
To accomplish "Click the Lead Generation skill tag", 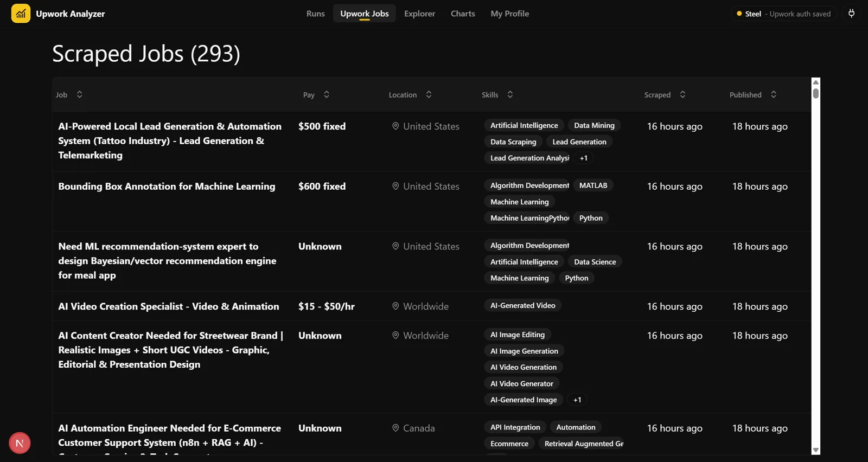I will [x=579, y=142].
